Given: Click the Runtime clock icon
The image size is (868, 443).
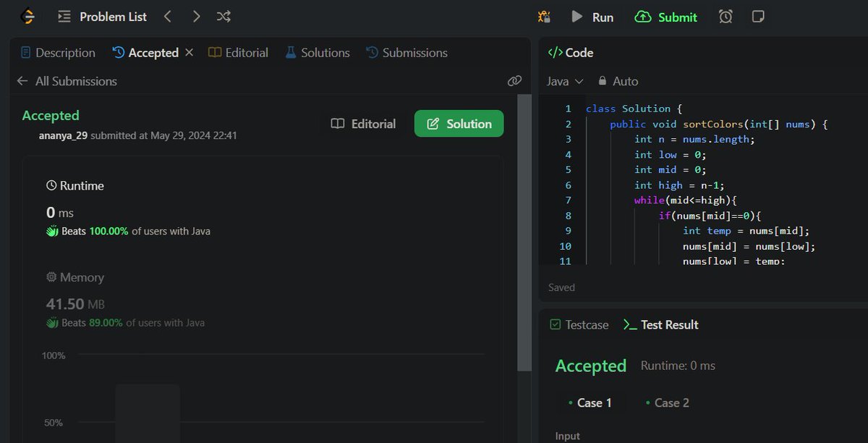Looking at the screenshot, I should (x=51, y=186).
